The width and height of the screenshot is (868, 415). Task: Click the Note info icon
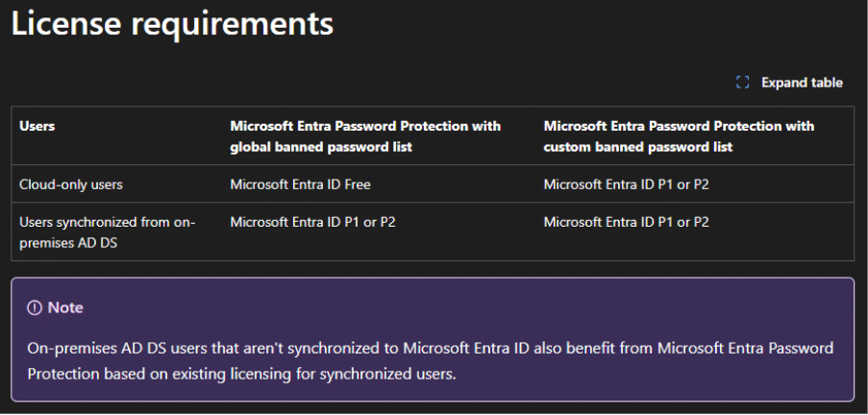pos(35,307)
